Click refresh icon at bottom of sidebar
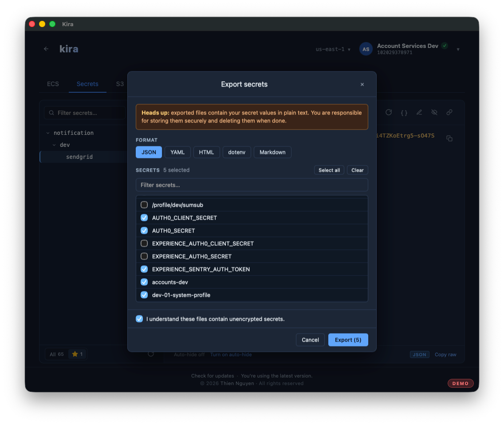Image resolution: width=504 pixels, height=425 pixels. coord(151,354)
